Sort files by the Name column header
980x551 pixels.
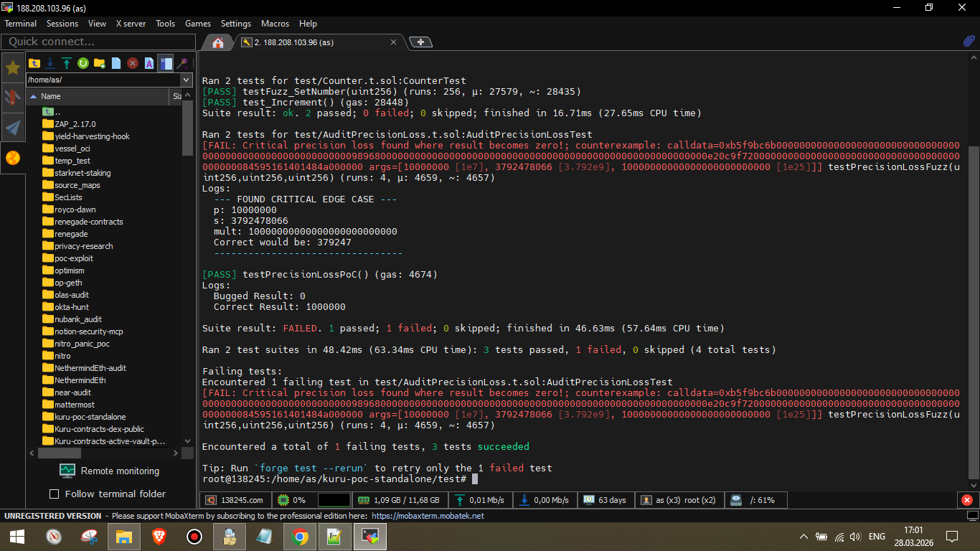(98, 96)
